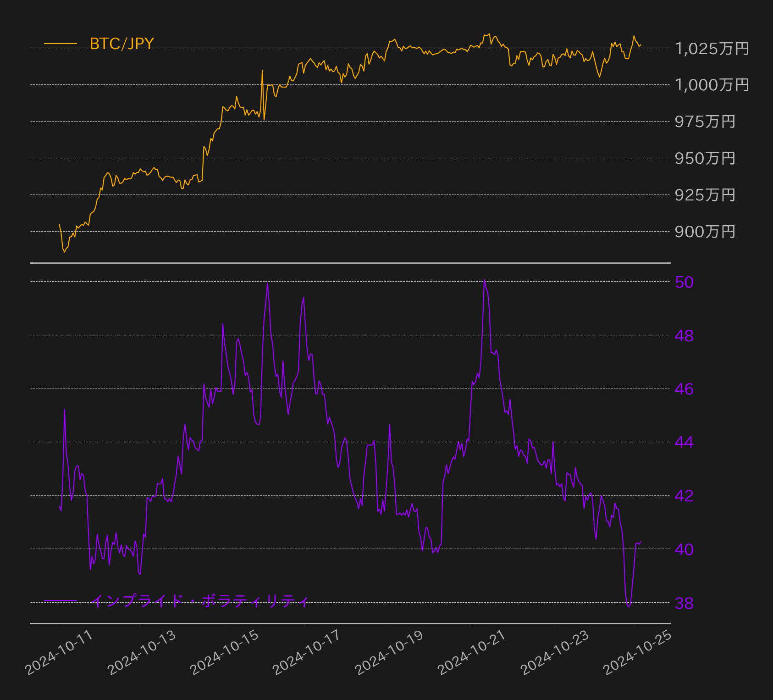This screenshot has height=700, width=773.
Task: Click the 950万円 axis label
Action: (x=705, y=159)
